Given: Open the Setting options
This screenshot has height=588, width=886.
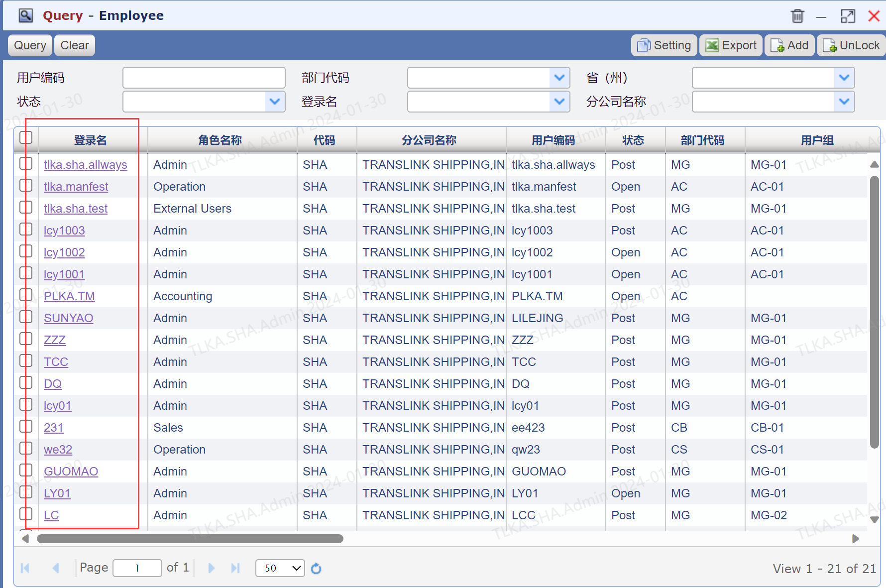Looking at the screenshot, I should 664,45.
